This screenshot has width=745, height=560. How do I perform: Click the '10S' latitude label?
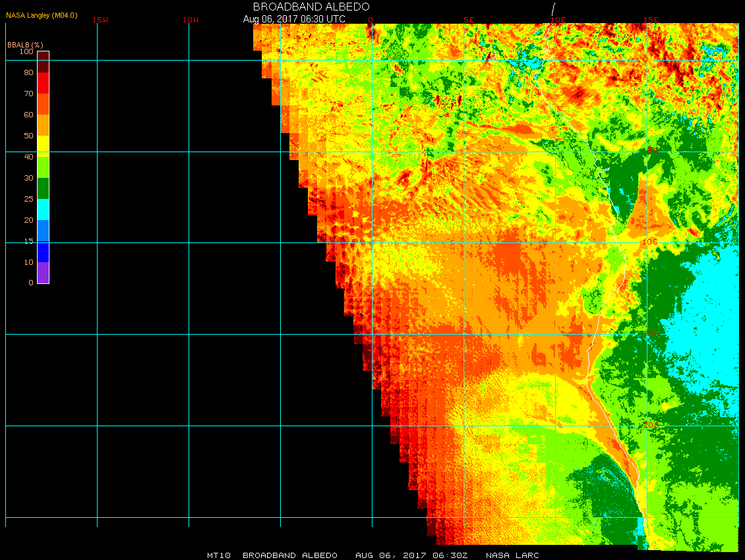650,242
